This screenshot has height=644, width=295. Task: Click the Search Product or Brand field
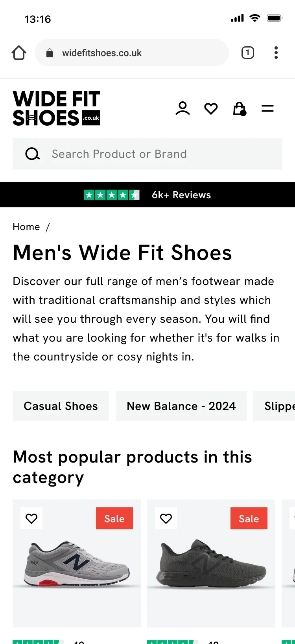pyautogui.click(x=147, y=154)
